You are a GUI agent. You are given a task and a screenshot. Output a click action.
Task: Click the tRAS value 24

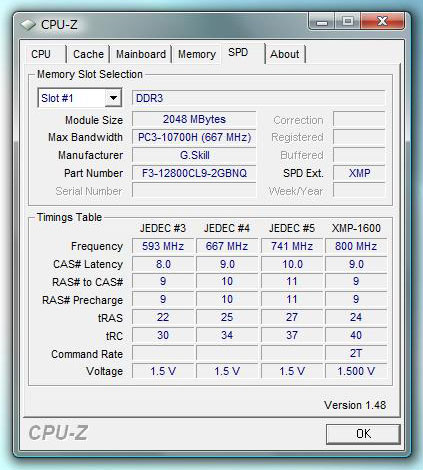(356, 317)
